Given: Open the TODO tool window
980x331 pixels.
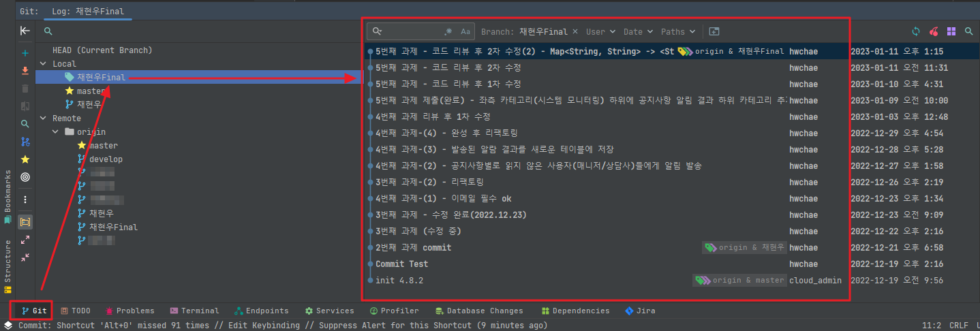Looking at the screenshot, I should click(x=75, y=311).
